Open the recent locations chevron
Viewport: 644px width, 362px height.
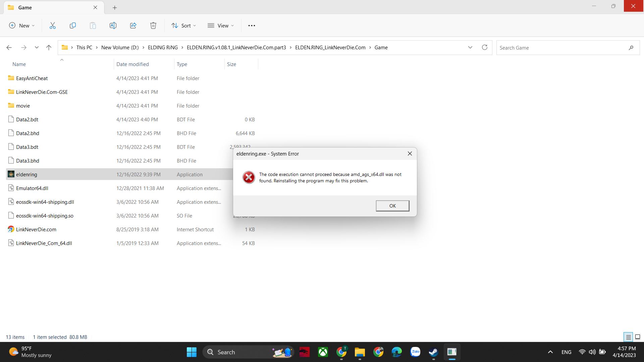coord(37,48)
